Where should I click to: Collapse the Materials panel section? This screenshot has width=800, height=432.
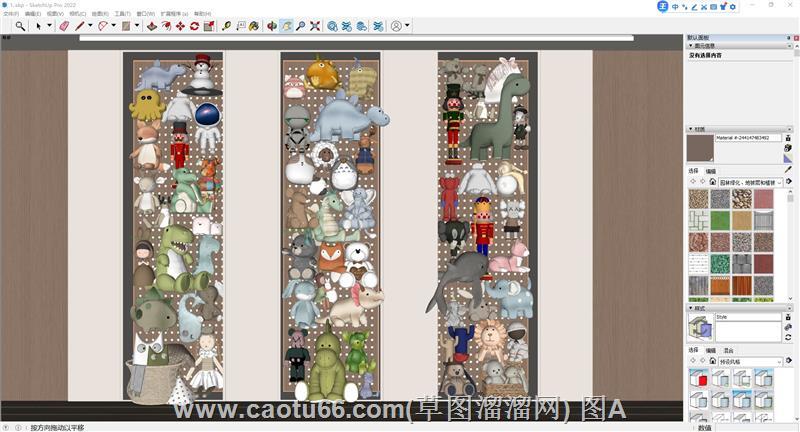click(x=691, y=129)
